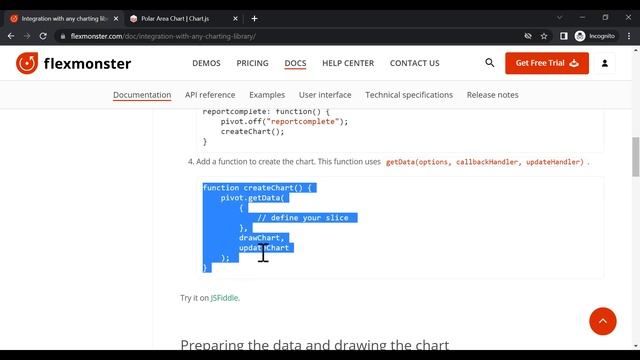
Task: Click the flexmonster wordmark text
Action: click(x=87, y=63)
